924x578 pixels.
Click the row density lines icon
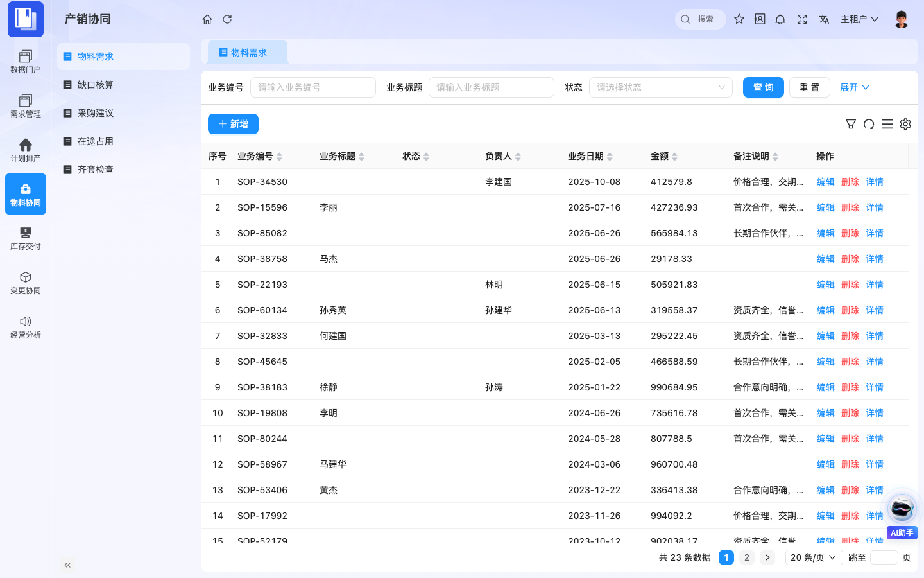pyautogui.click(x=887, y=124)
